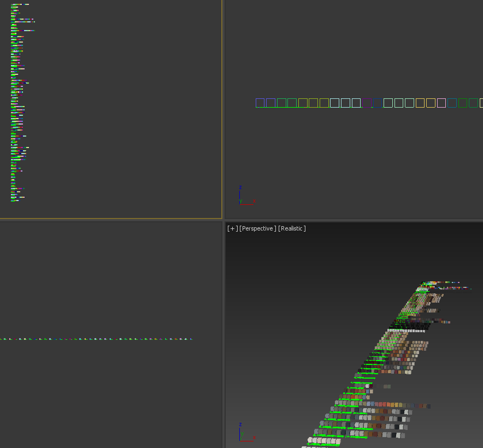Select the pink-outlined box in the front viewport
483x448 pixels.
coord(441,103)
